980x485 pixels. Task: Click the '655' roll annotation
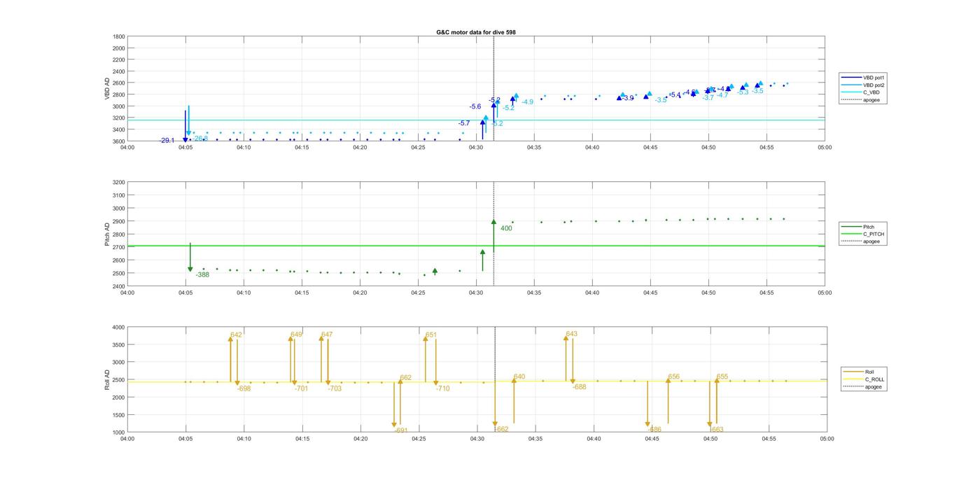click(722, 377)
